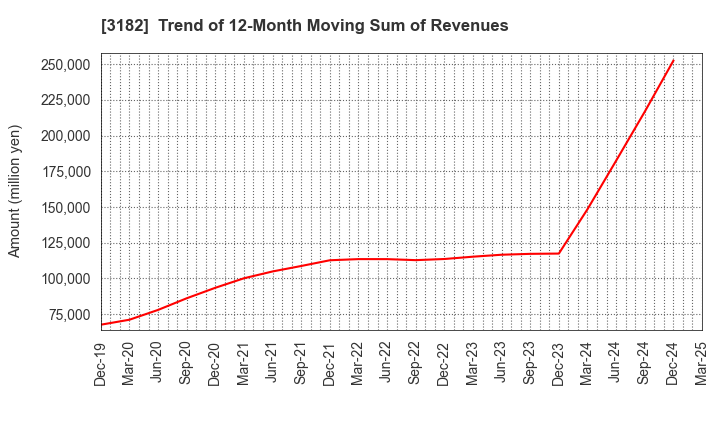The width and height of the screenshot is (720, 440).
Task: Click the red line's bend at Dec-23
Action: click(559, 254)
